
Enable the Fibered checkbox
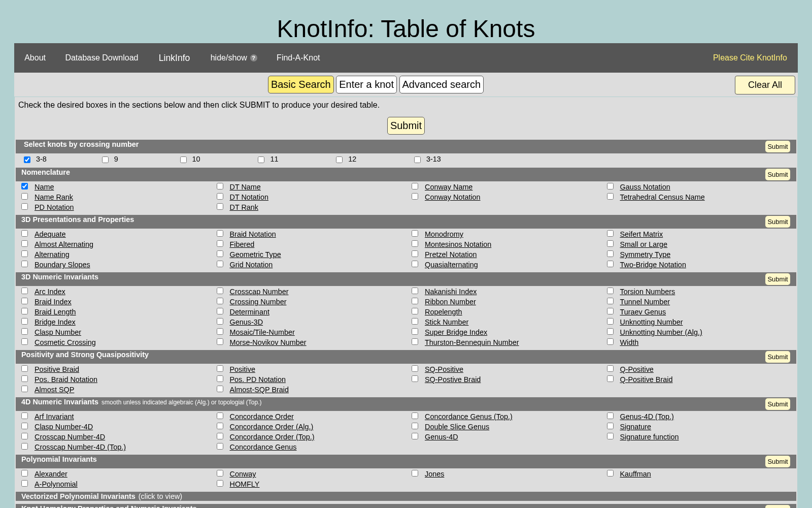pos(220,244)
